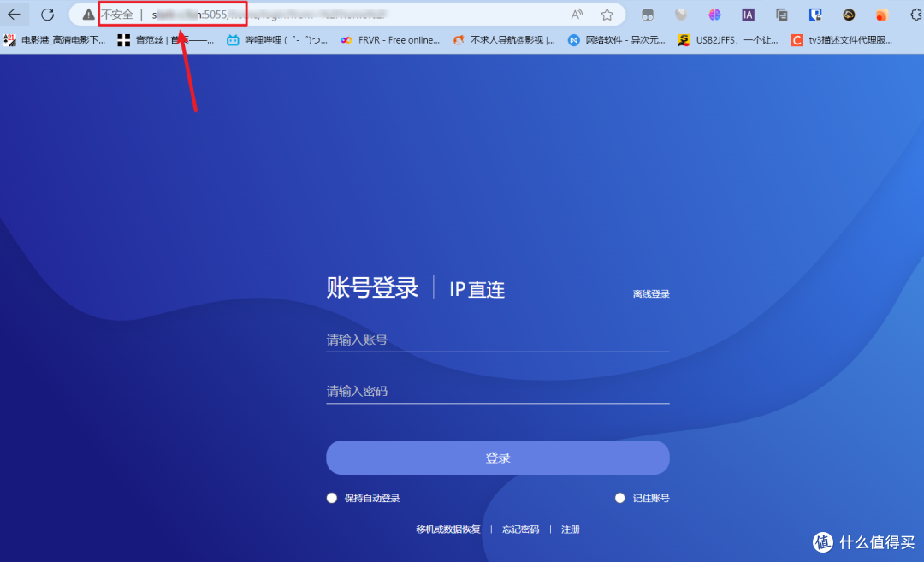Click the 离线登录 link

(650, 294)
